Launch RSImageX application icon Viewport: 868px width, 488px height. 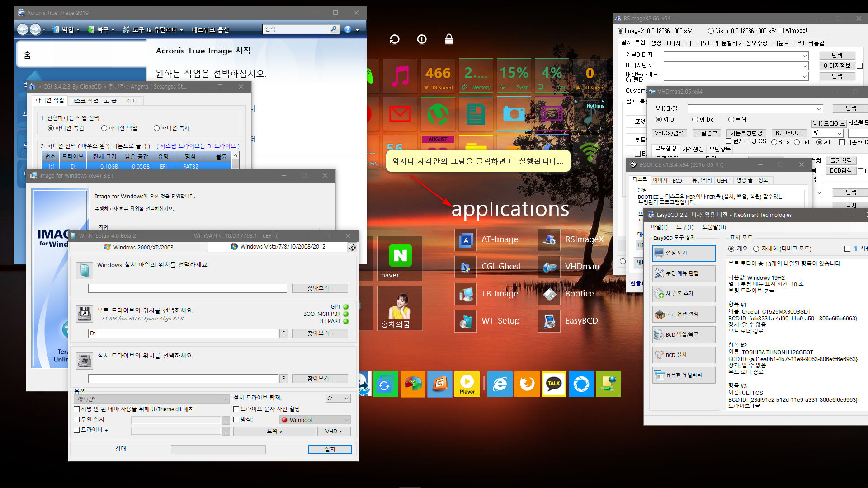pos(549,240)
